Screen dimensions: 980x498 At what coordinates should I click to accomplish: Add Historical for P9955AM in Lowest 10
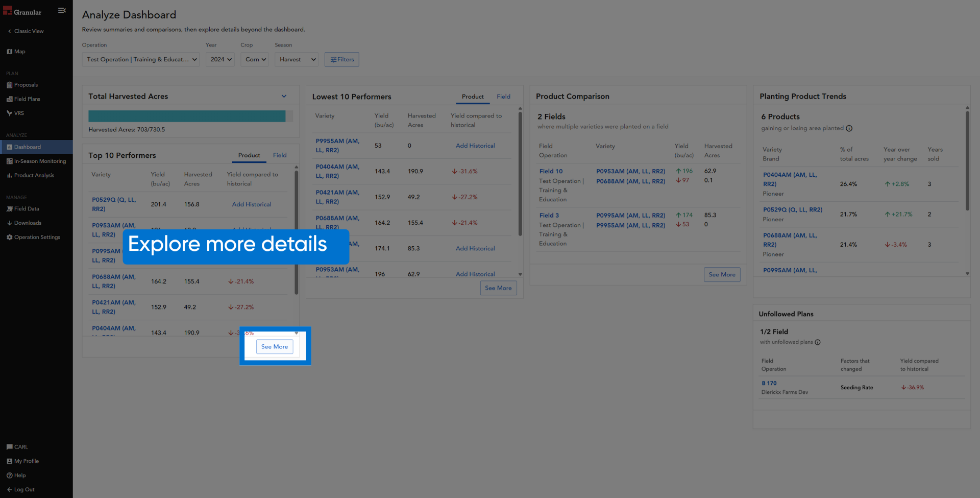click(475, 146)
